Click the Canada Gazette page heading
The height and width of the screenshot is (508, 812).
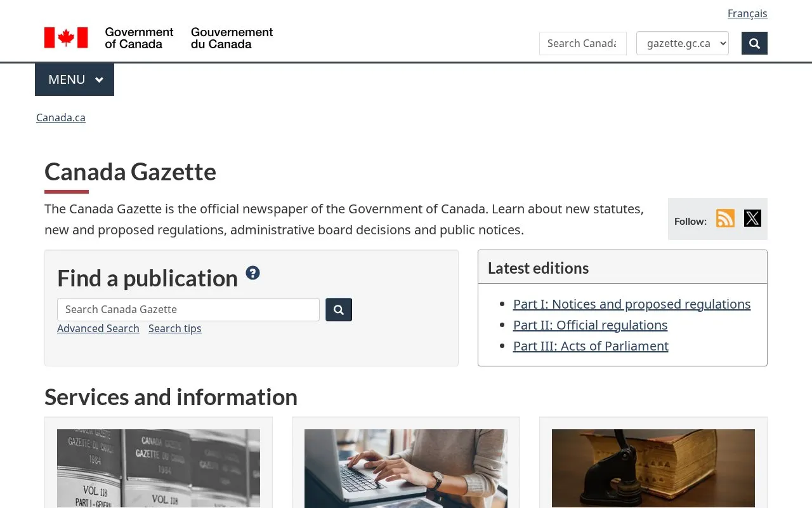click(131, 172)
